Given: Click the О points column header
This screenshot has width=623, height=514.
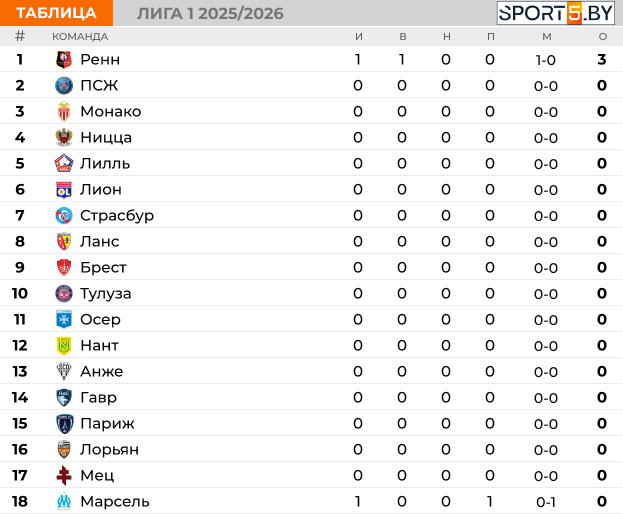Looking at the screenshot, I should click(603, 37).
